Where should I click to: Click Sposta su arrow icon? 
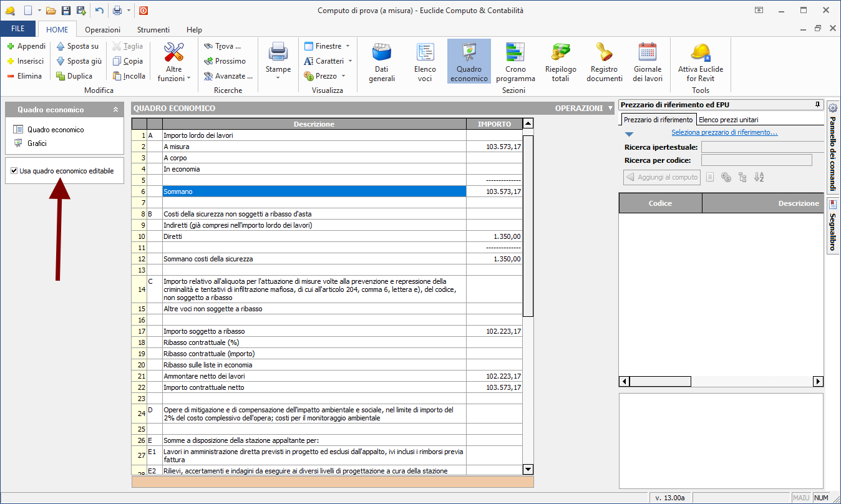point(61,46)
